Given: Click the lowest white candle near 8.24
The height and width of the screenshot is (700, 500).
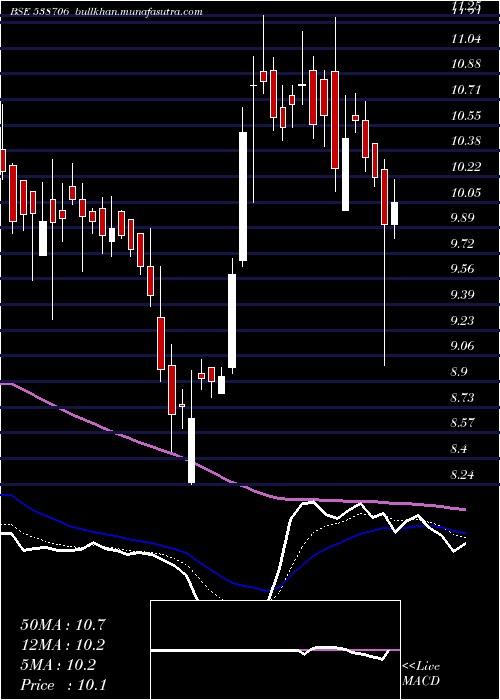Looking at the screenshot, I should (192, 450).
